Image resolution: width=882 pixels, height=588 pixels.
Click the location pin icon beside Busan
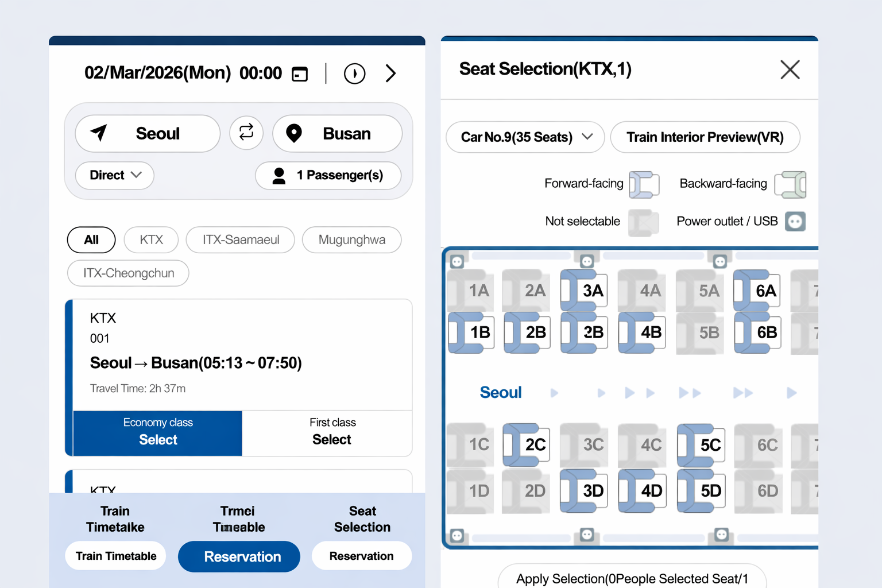click(x=295, y=133)
